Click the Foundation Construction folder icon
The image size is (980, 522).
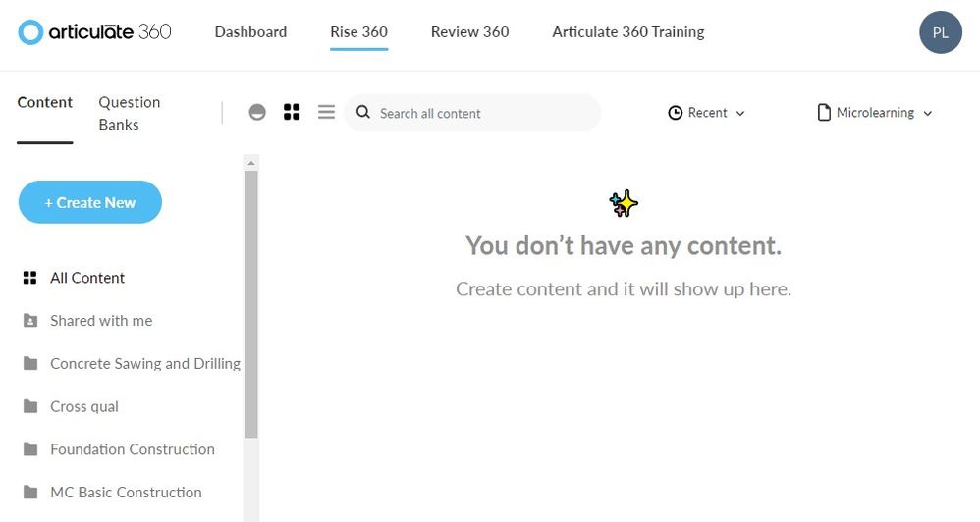tap(30, 449)
